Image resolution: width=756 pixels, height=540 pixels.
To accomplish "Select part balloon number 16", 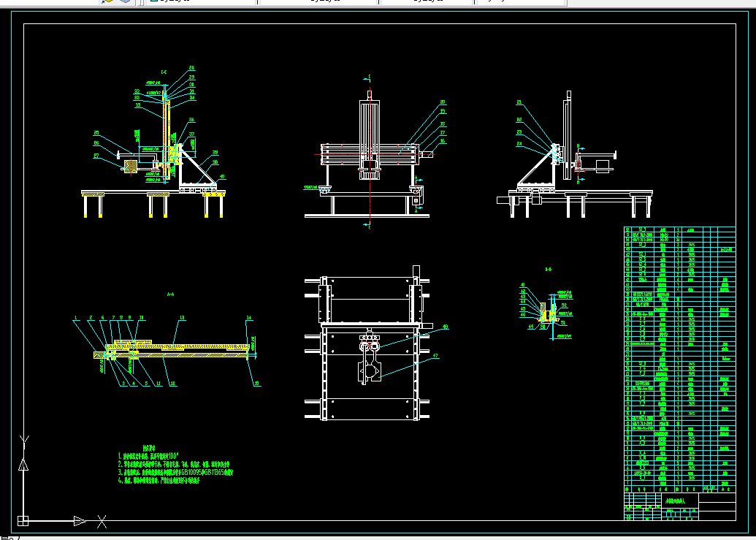I will pos(443,141).
